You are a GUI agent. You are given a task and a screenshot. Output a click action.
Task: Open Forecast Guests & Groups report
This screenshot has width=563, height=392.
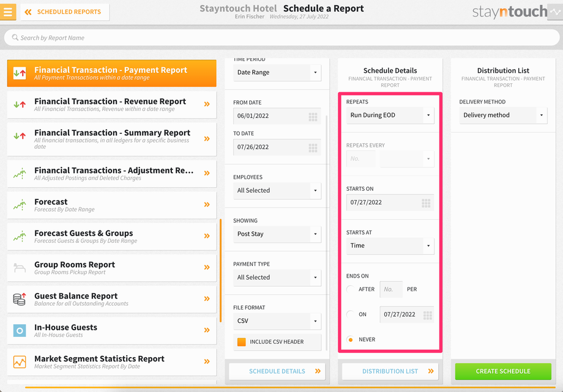click(111, 236)
